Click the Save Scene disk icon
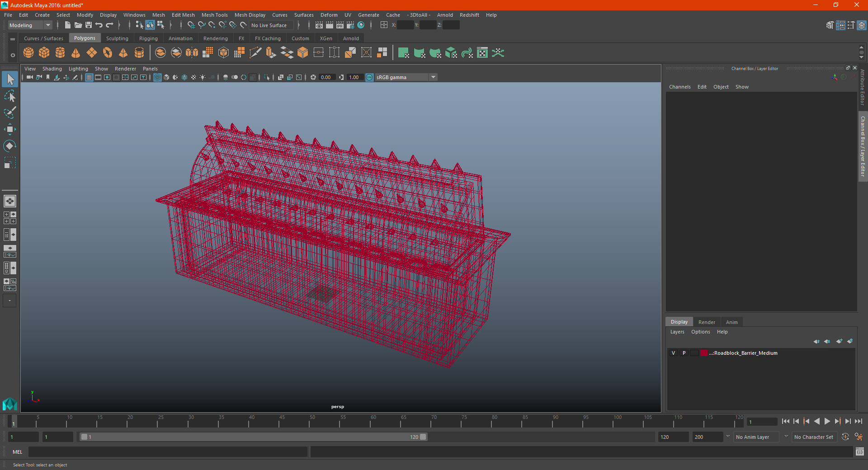 89,25
